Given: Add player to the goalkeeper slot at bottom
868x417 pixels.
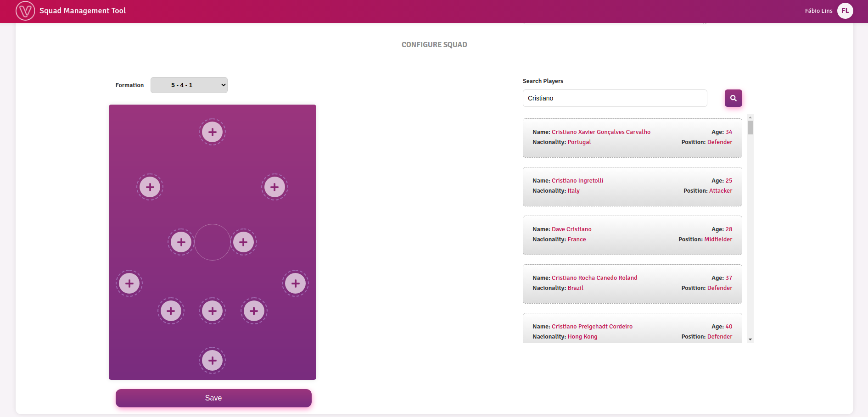Looking at the screenshot, I should pyautogui.click(x=212, y=361).
